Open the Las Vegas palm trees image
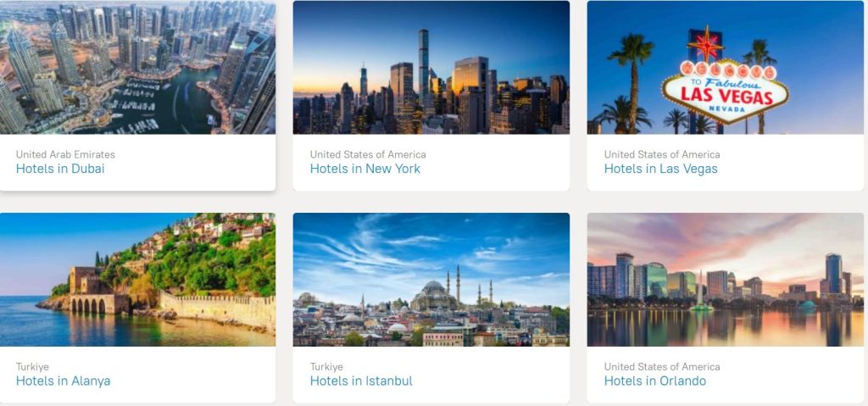The height and width of the screenshot is (406, 868). [x=726, y=67]
